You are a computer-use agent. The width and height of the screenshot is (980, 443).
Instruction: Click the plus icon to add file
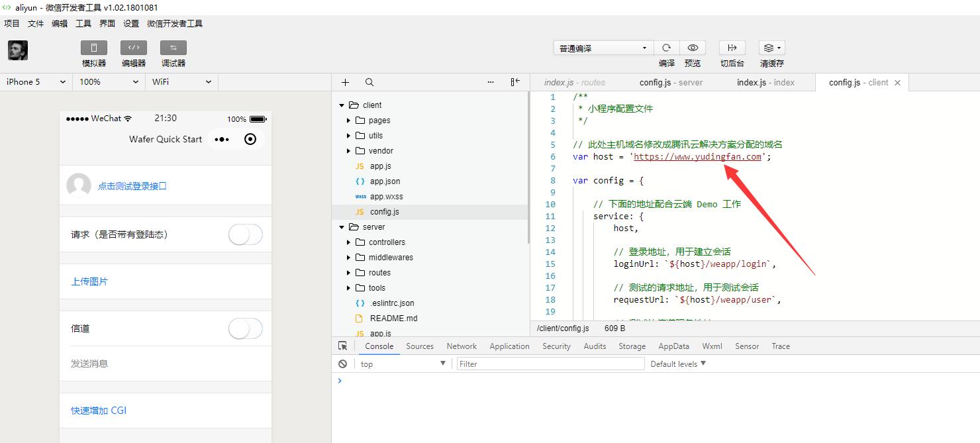[x=345, y=82]
